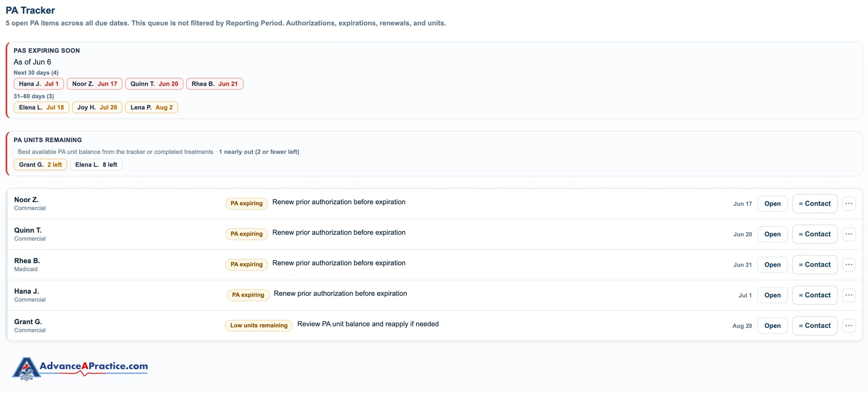Select the Lena P. Aug 2 chip
Image resolution: width=868 pixels, height=393 pixels.
pyautogui.click(x=151, y=107)
